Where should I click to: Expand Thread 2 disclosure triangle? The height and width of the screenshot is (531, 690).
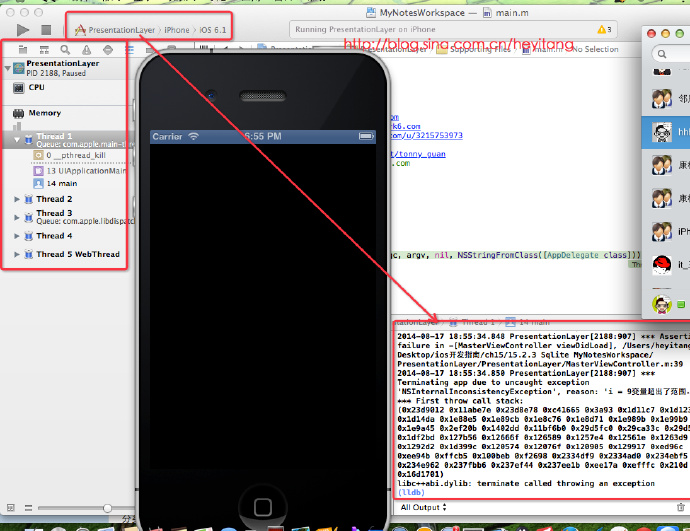[x=17, y=199]
